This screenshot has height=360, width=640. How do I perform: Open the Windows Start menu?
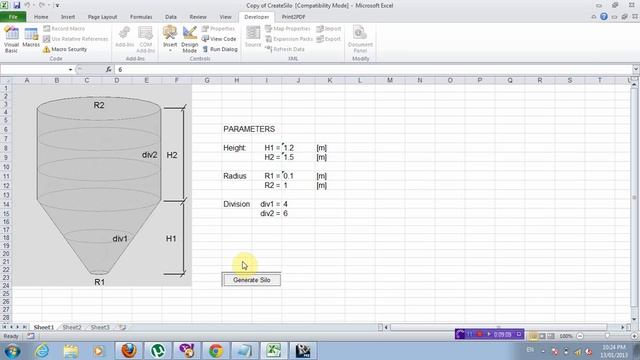pos(12,351)
